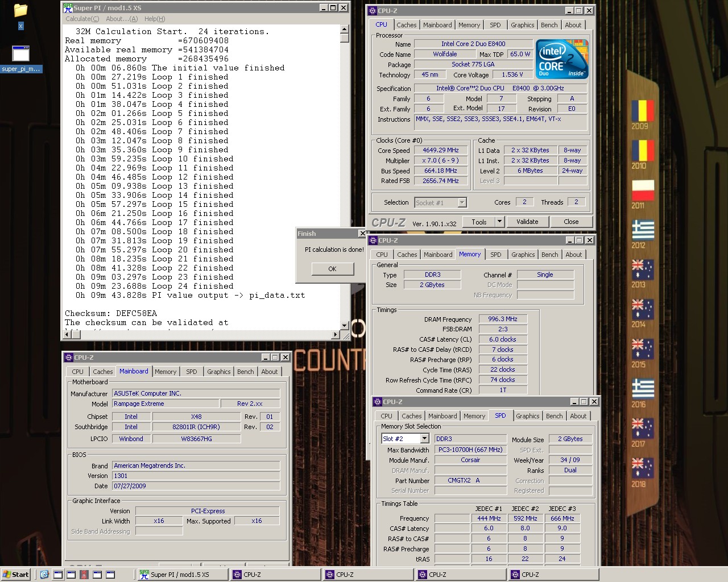Click the 2014 flag in the sidebar
Image resolution: width=728 pixels, height=582 pixels.
[x=643, y=309]
